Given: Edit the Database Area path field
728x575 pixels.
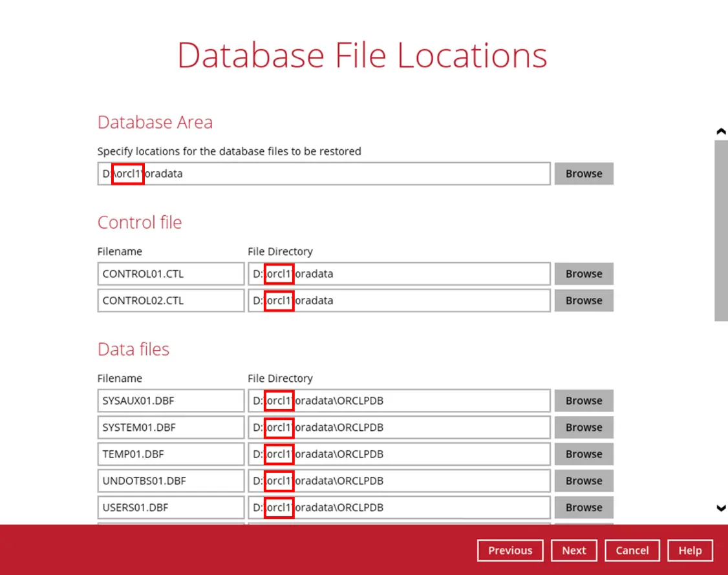Looking at the screenshot, I should (x=323, y=173).
